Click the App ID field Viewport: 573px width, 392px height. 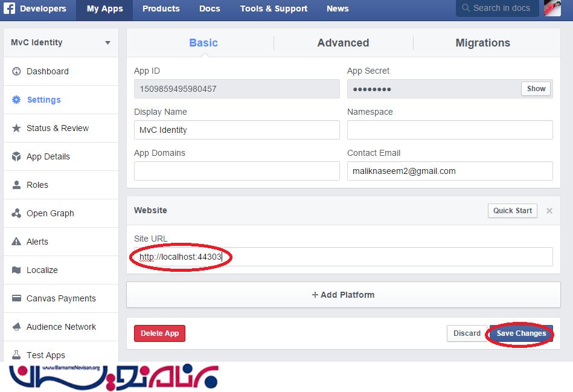click(x=237, y=89)
